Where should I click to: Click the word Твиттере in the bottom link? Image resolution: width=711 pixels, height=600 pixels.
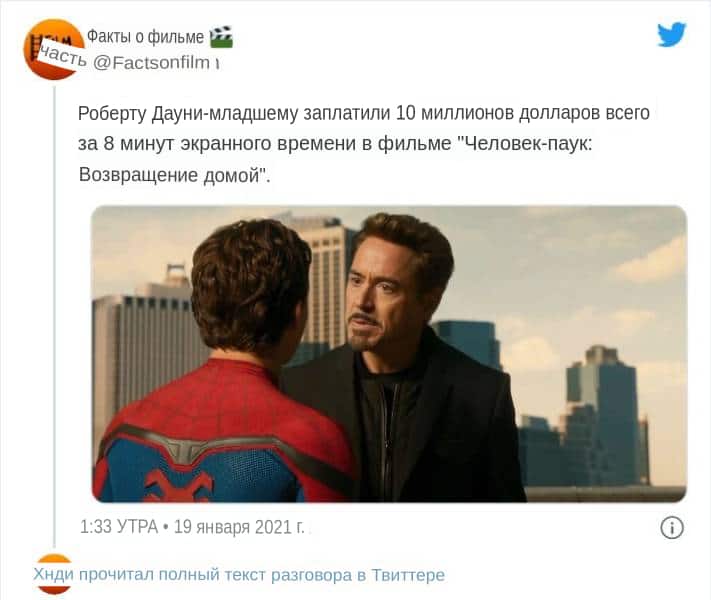(x=408, y=575)
